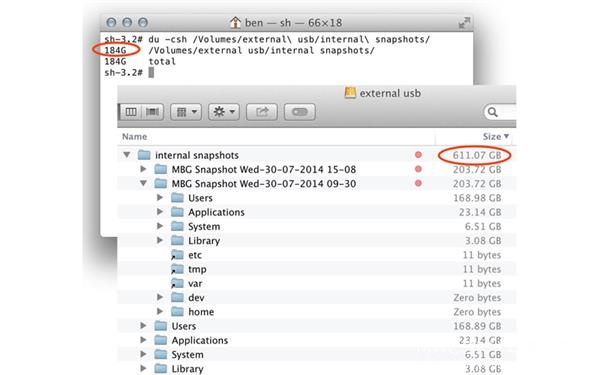Select the var alias folder icon
The height and width of the screenshot is (375, 600).
coord(177,283)
